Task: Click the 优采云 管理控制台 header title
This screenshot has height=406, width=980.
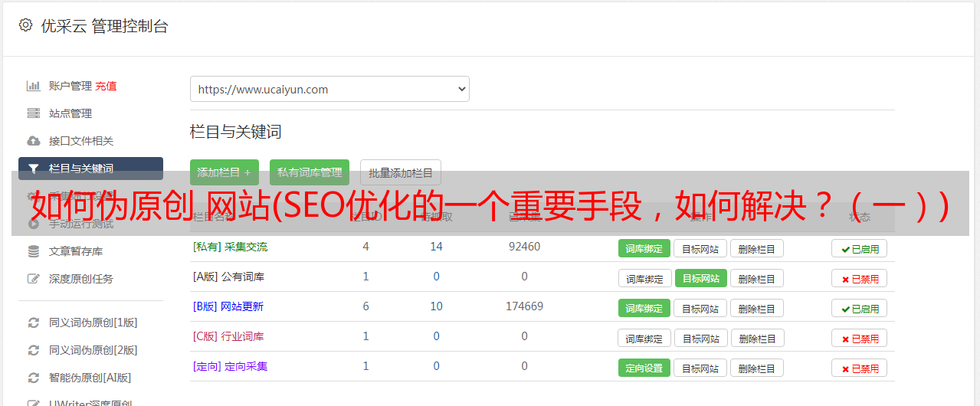Action: 104,26
